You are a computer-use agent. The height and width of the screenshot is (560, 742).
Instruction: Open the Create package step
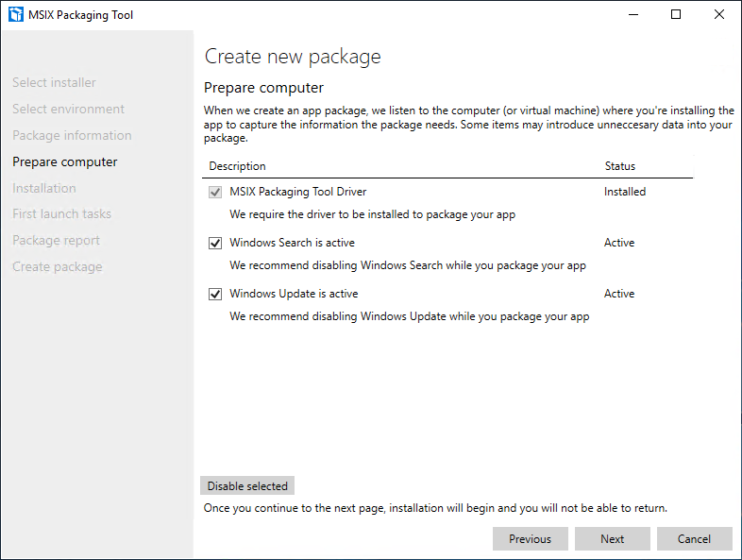(x=58, y=267)
